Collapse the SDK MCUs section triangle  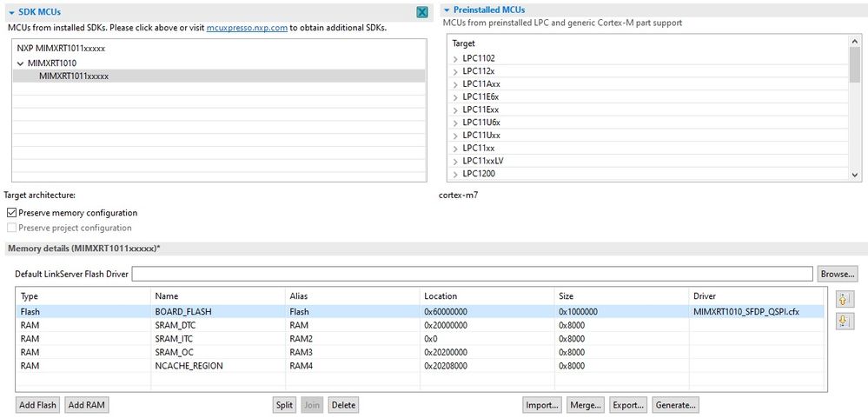[11, 11]
